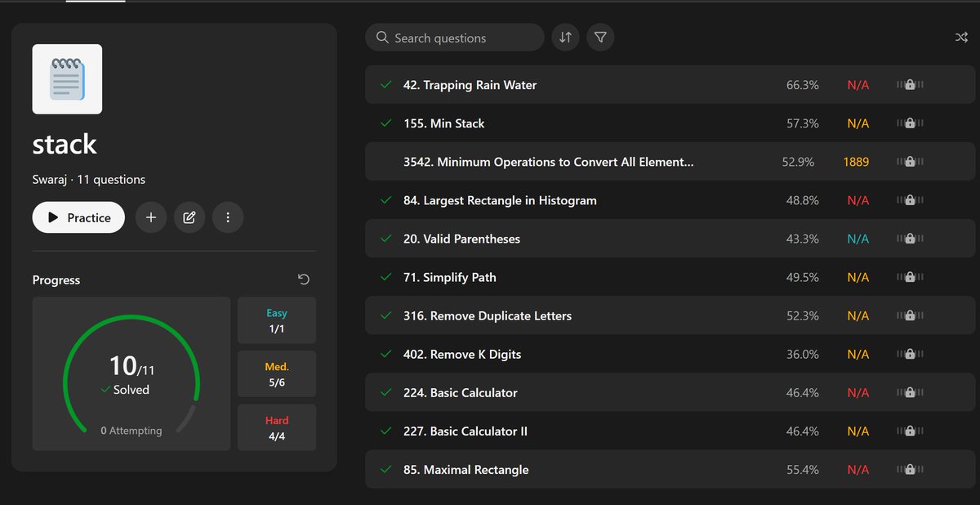Open 224. Basic Calculator question
The height and width of the screenshot is (505, 980).
[x=670, y=392]
